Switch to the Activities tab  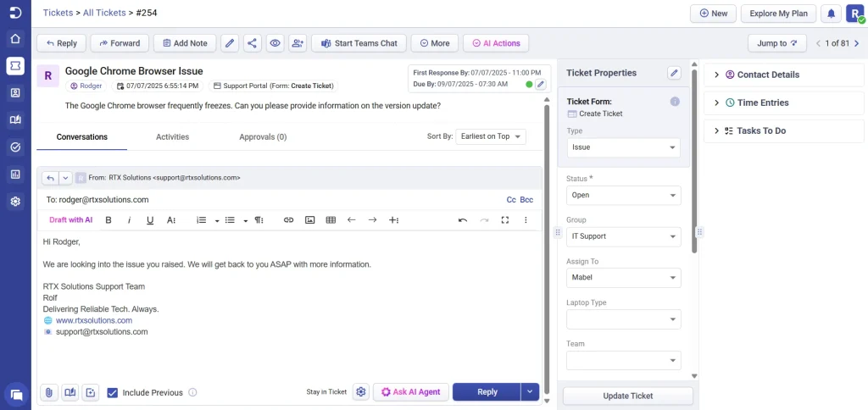(172, 136)
